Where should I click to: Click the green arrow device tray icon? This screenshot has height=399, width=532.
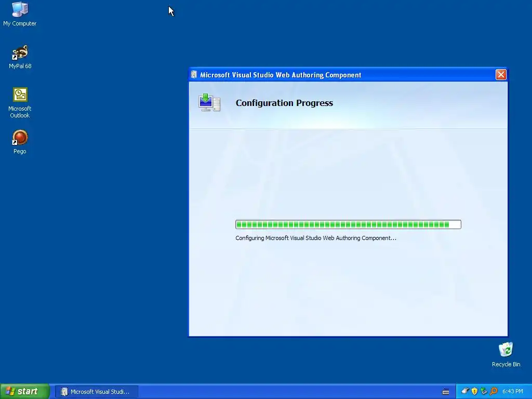pyautogui.click(x=484, y=391)
